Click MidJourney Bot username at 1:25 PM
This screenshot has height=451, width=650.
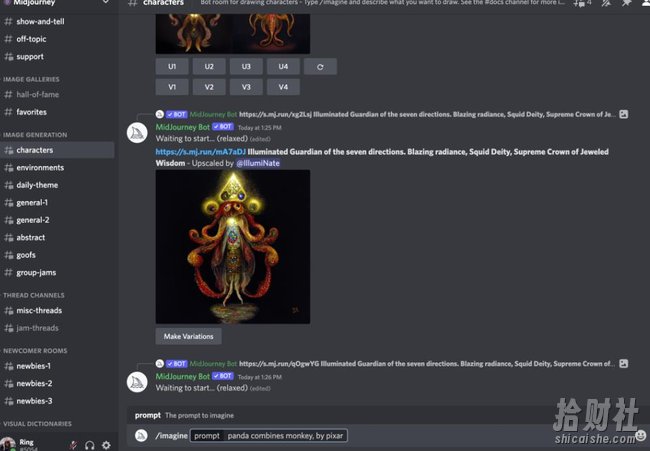183,127
